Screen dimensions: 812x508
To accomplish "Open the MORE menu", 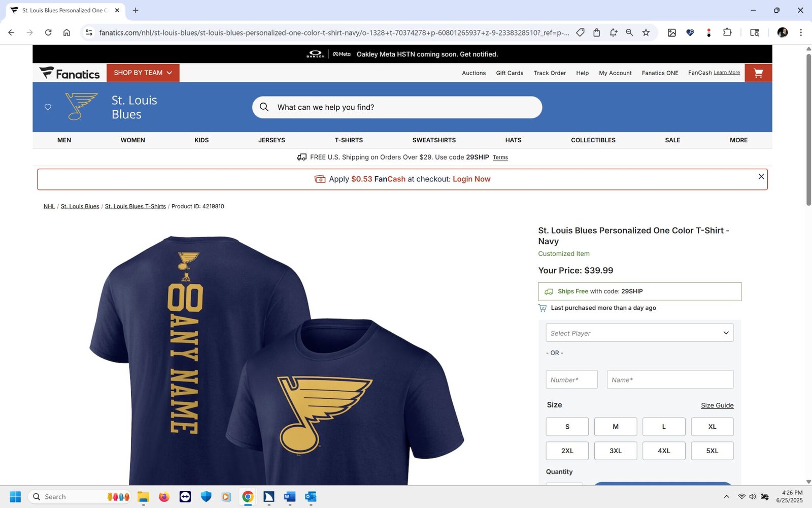I will click(x=738, y=140).
